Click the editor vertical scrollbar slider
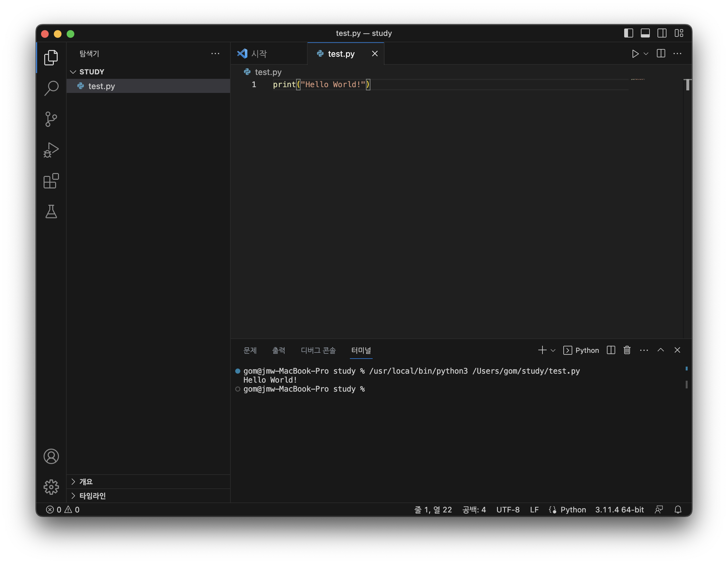Image resolution: width=728 pixels, height=564 pixels. point(687,85)
